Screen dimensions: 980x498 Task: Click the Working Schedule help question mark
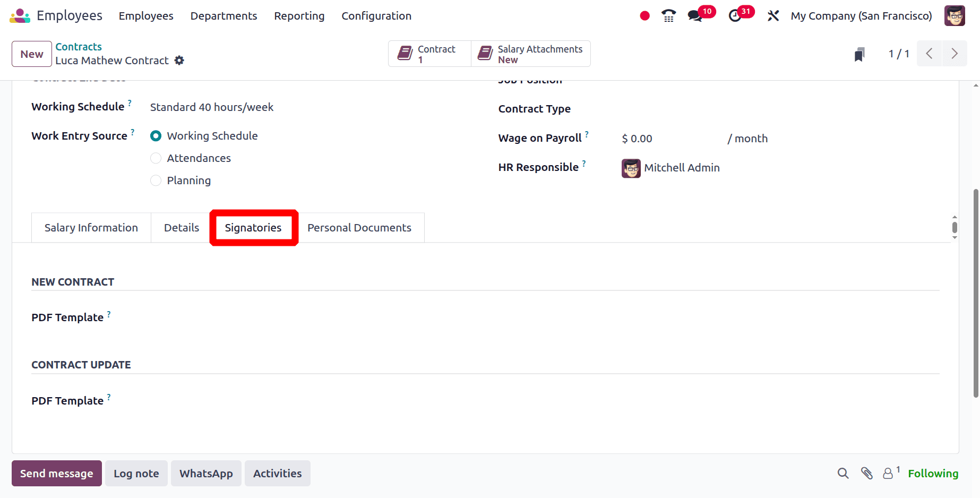[130, 102]
